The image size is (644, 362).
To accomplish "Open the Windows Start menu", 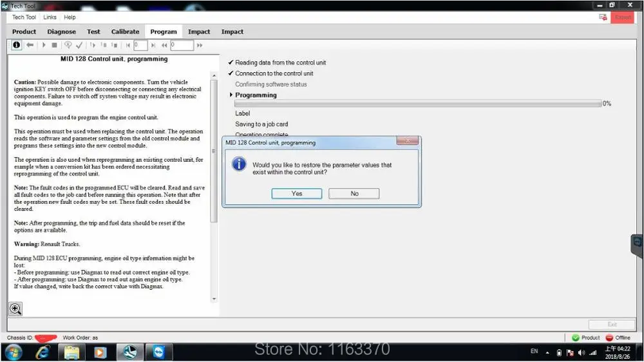I will coord(14,352).
